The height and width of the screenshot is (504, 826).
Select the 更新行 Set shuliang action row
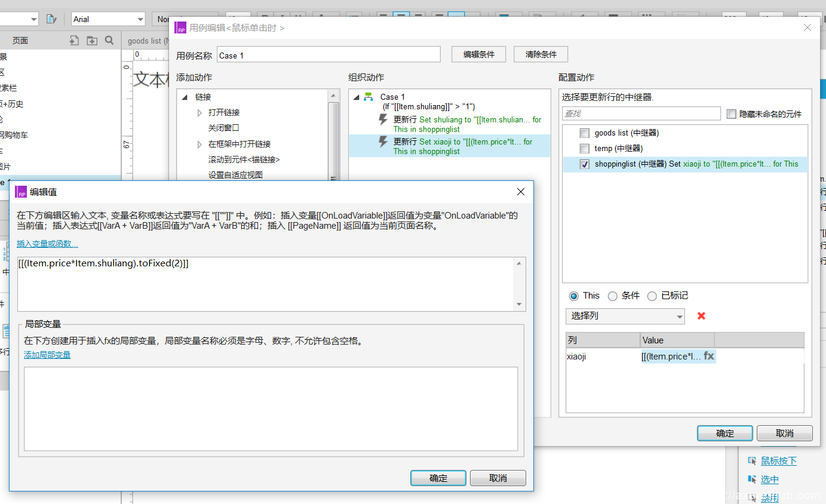(x=449, y=124)
